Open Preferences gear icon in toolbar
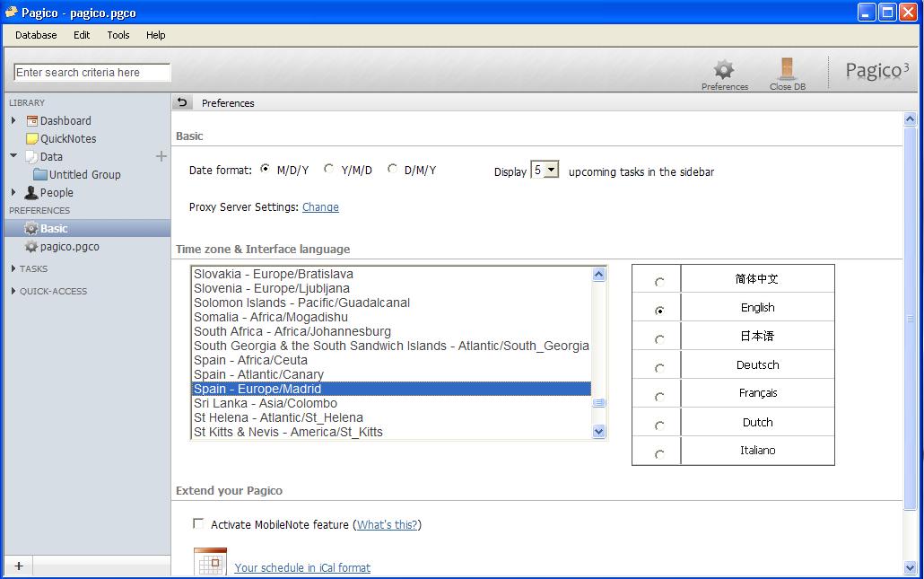The width and height of the screenshot is (924, 579). pyautogui.click(x=724, y=70)
